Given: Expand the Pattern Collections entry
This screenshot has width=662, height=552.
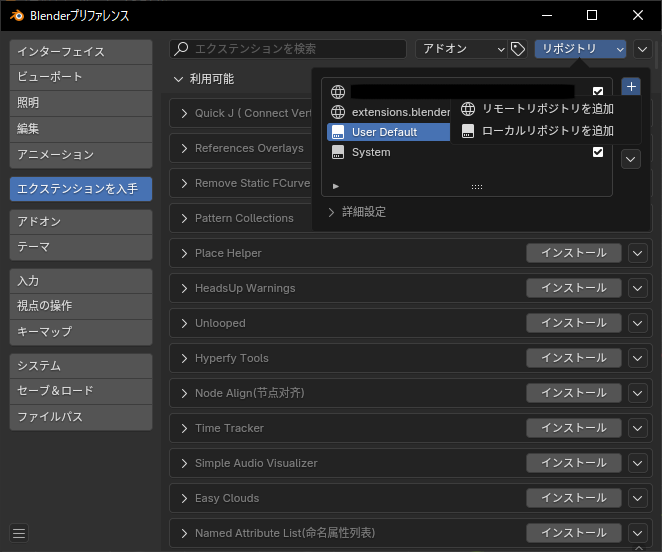Looking at the screenshot, I should click(184, 218).
